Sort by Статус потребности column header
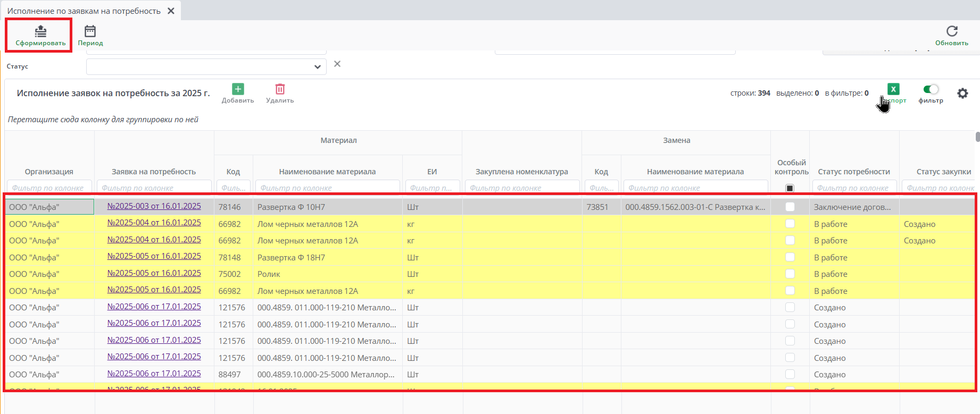This screenshot has height=414, width=980. pos(853,172)
